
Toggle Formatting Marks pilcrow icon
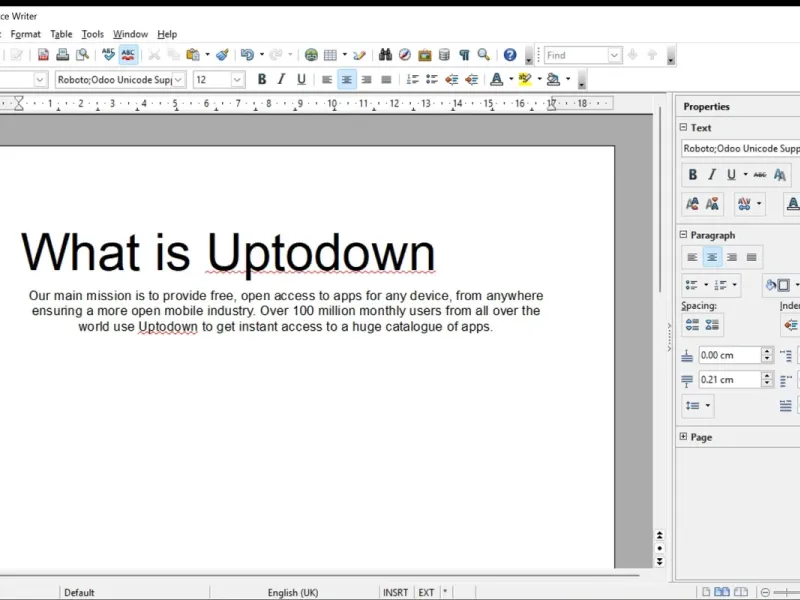[x=464, y=55]
